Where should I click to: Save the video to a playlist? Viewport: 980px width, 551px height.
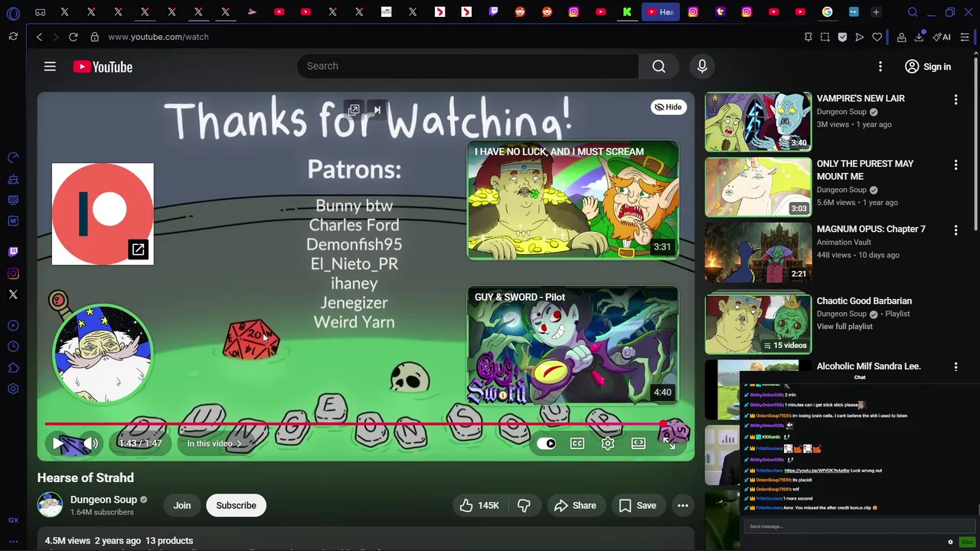638,505
